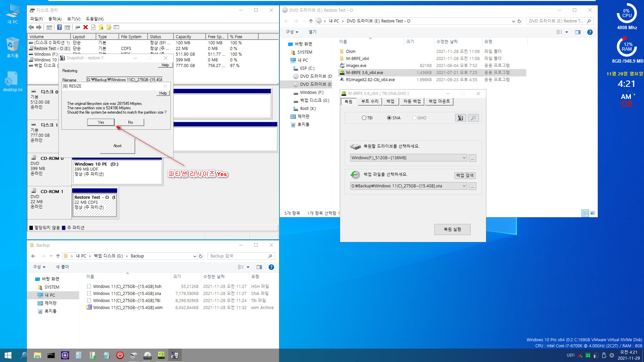Open the green M-BRPE drive taskbar icon
This screenshot has height=362, width=644.
161,355
